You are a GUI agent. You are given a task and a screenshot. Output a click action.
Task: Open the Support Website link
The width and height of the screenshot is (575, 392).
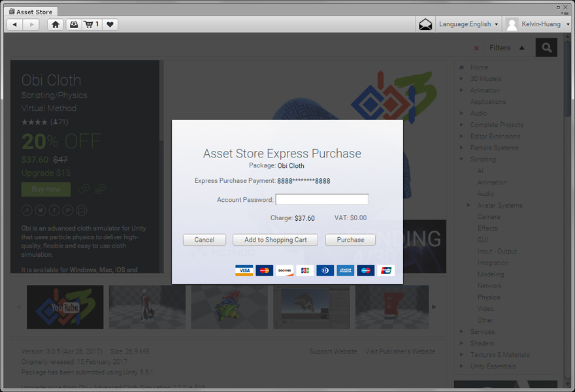(333, 351)
